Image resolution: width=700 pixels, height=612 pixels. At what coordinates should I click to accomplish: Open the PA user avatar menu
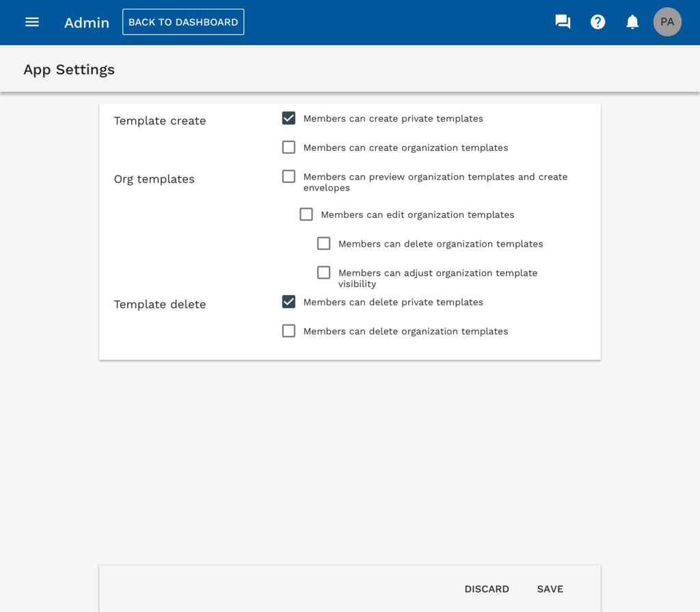(667, 22)
